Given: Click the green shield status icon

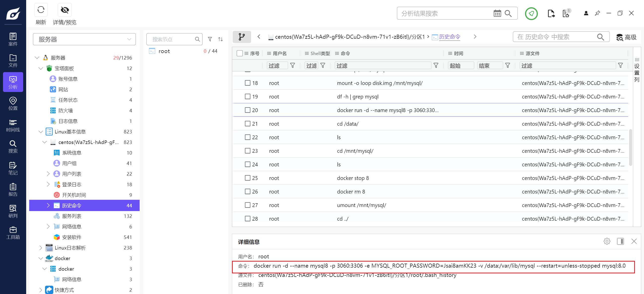Looking at the screenshot, I should 531,14.
